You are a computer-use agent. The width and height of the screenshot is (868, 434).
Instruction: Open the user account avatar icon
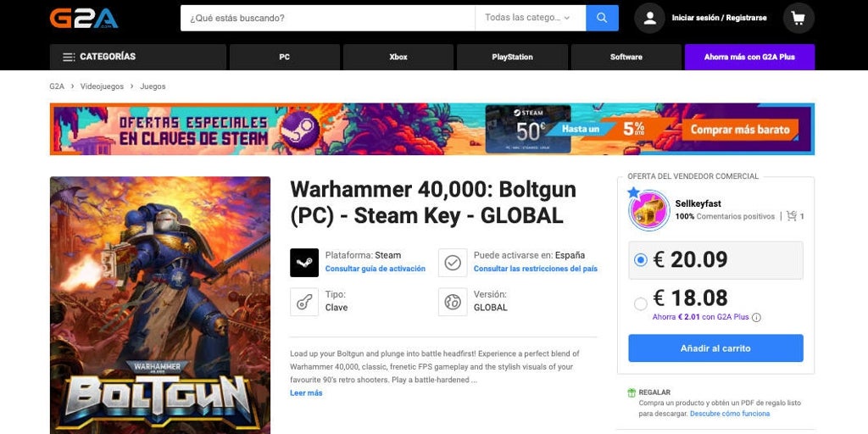(x=649, y=19)
